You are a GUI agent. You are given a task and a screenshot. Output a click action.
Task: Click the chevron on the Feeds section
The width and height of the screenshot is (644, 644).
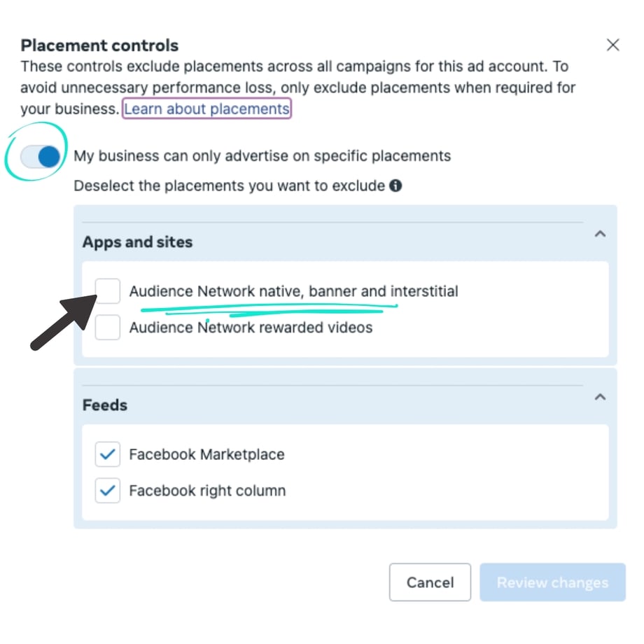600,397
